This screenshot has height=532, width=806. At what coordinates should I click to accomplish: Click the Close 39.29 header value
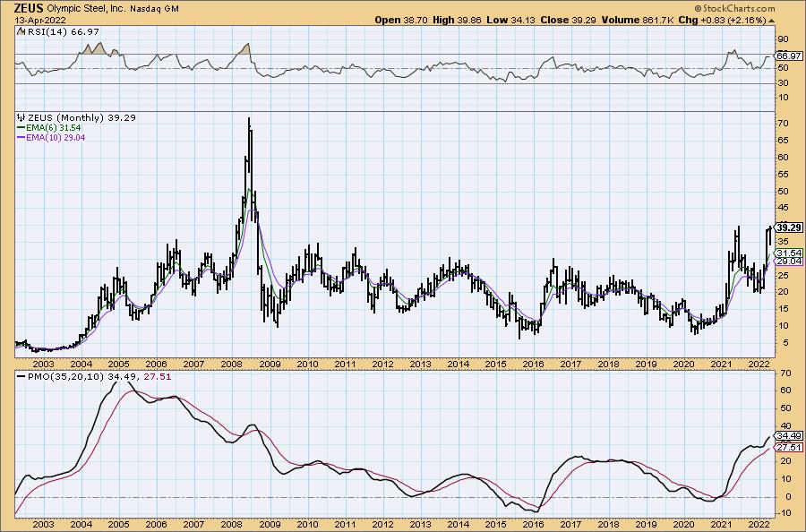tap(568, 20)
